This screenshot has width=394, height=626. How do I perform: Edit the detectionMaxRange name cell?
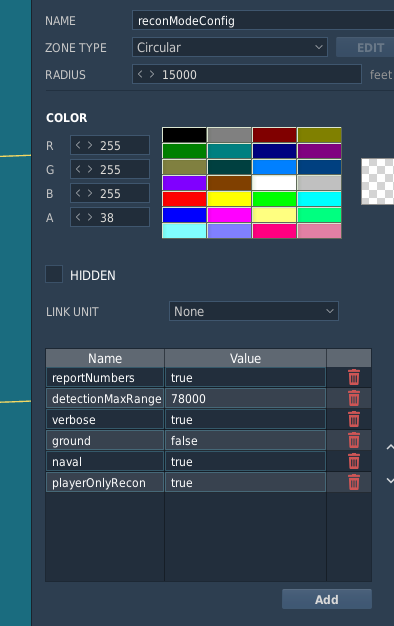(105, 398)
